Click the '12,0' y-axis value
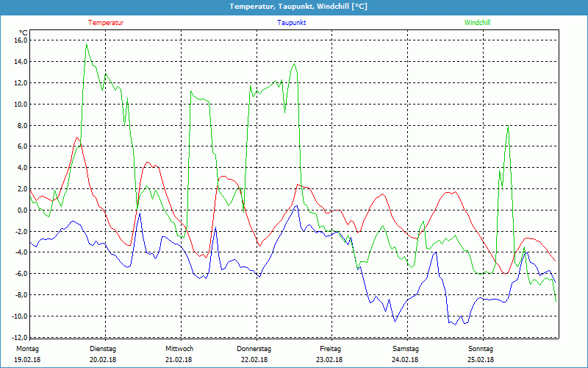 click(x=21, y=82)
